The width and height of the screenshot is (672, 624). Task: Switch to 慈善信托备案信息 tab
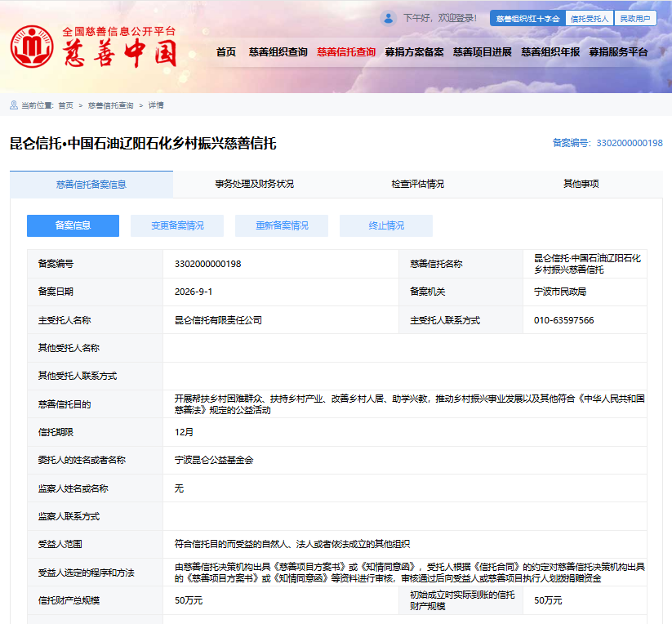coord(91,185)
